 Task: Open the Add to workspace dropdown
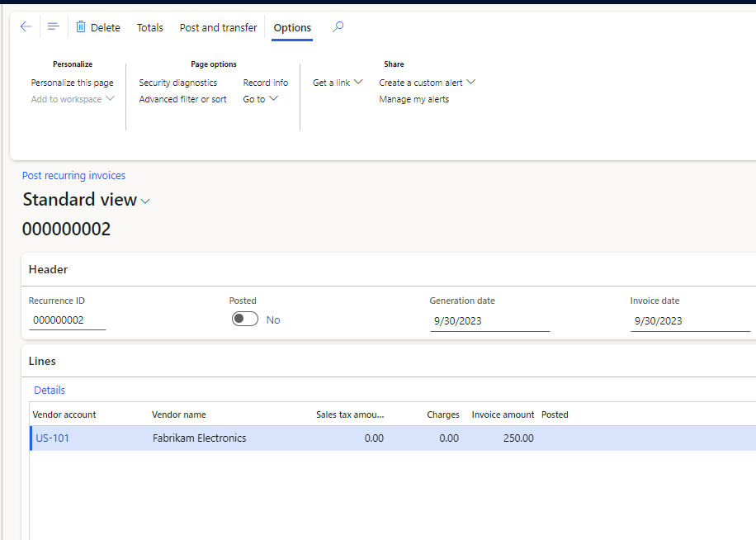[x=73, y=98]
